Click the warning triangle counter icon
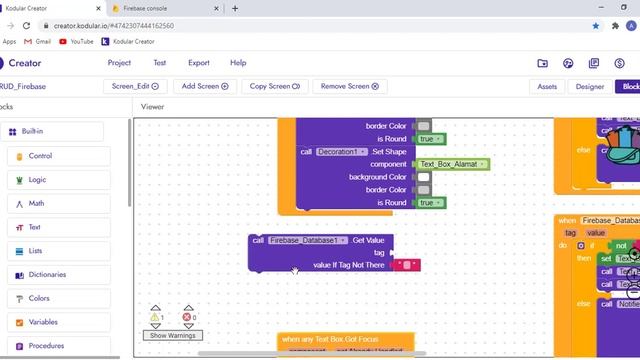Screen dimensions: 640x360 pyautogui.click(x=154, y=317)
